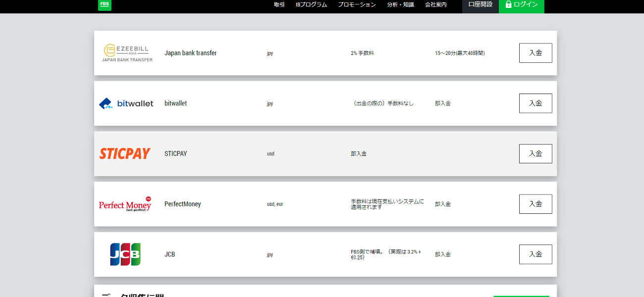Select the 'Japan bank transfer' name text
This screenshot has width=644, height=297.
[x=190, y=53]
